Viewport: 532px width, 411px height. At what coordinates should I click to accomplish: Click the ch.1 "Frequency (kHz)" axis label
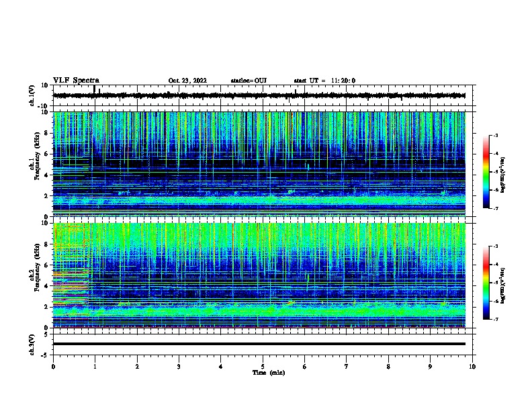tap(37, 156)
